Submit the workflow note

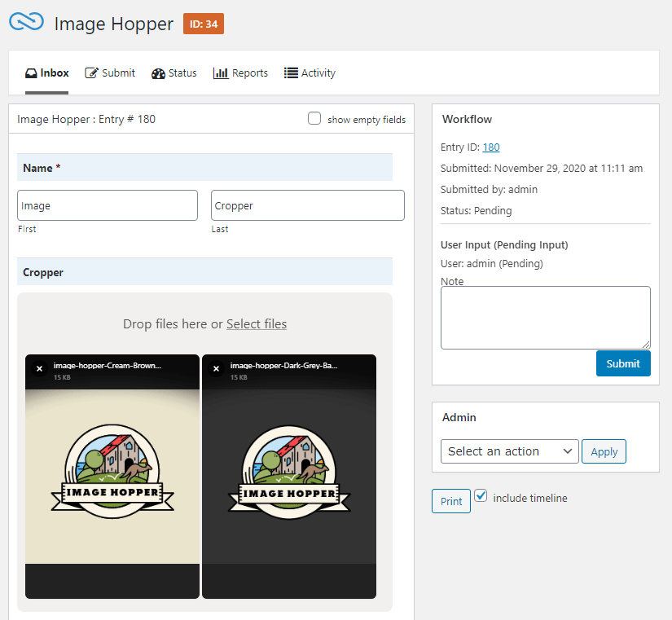tap(623, 363)
